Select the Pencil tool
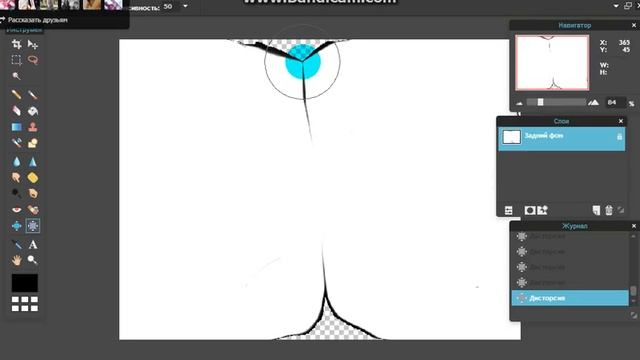 click(16, 95)
